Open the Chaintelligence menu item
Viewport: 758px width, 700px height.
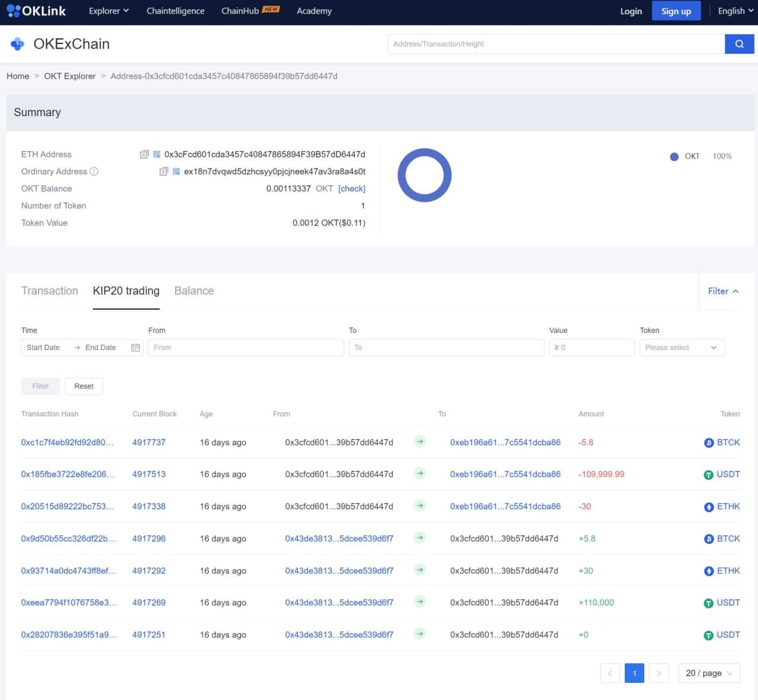[x=175, y=11]
